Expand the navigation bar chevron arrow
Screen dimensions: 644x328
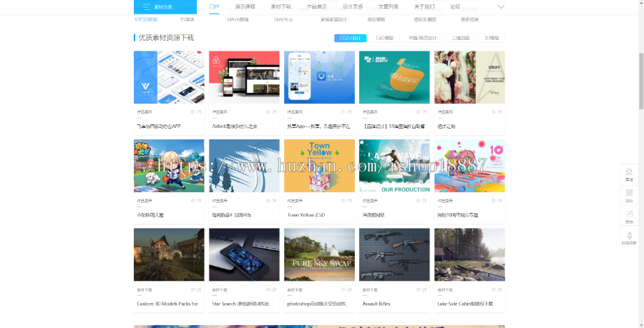[501, 6]
